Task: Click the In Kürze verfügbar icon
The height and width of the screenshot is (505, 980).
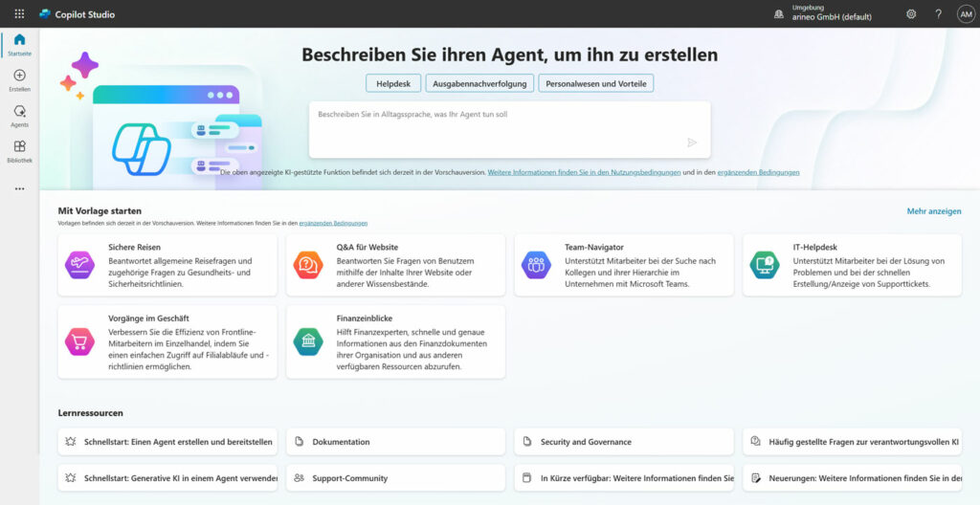Action: (x=527, y=478)
